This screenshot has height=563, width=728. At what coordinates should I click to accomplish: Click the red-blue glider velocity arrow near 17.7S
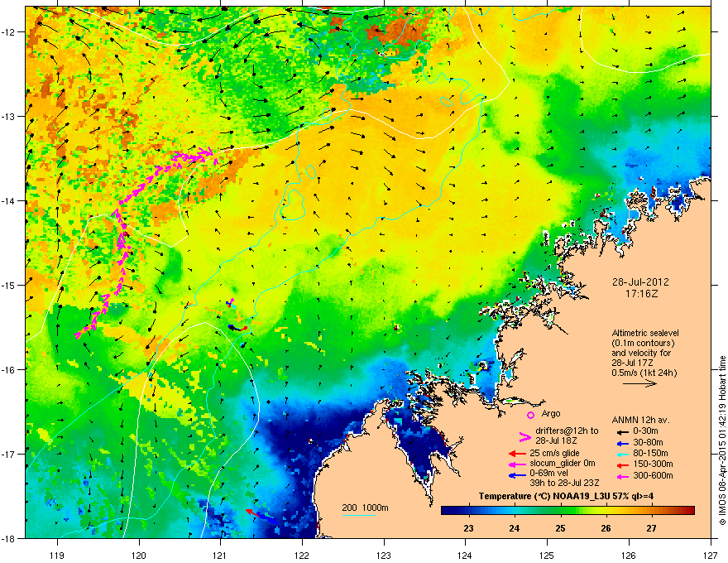tap(261, 516)
